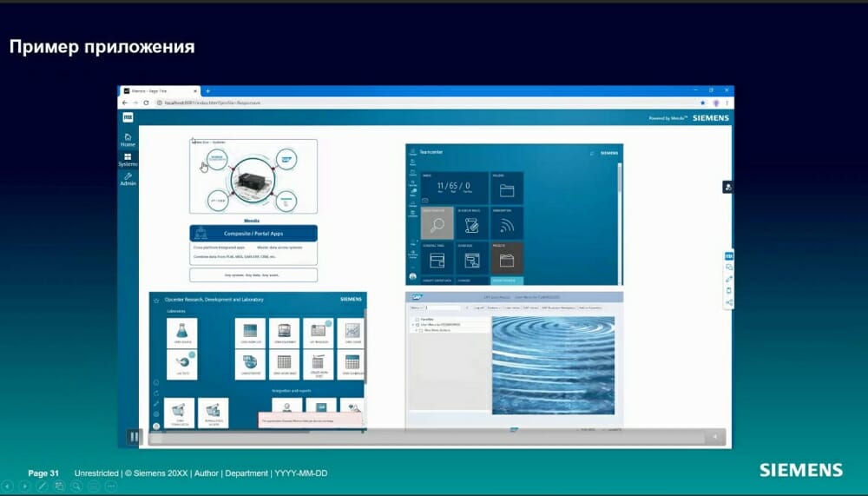
Task: Open the Menu dropdown in the SAP toolbar
Action: 417,308
